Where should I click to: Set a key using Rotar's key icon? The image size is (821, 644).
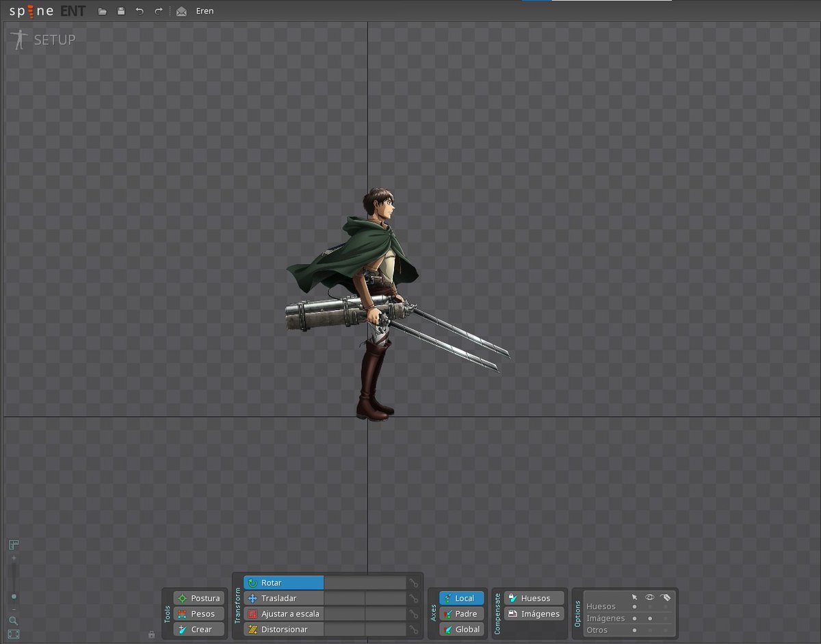click(414, 583)
